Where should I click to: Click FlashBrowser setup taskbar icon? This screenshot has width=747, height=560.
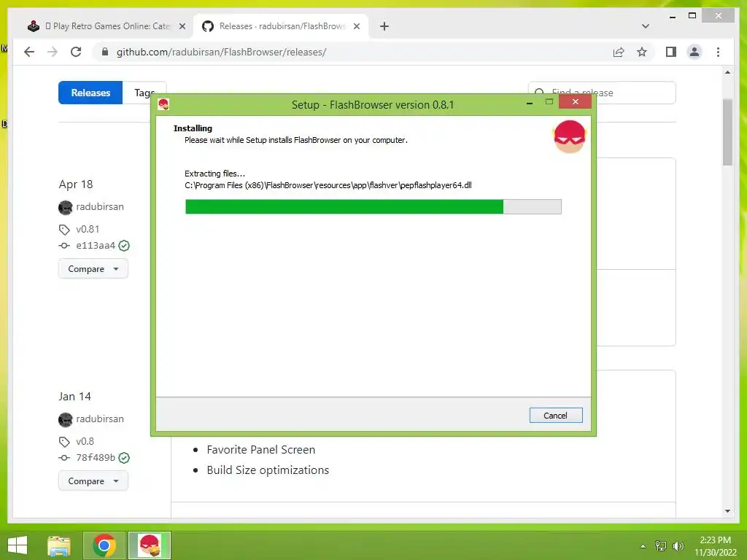(x=150, y=545)
